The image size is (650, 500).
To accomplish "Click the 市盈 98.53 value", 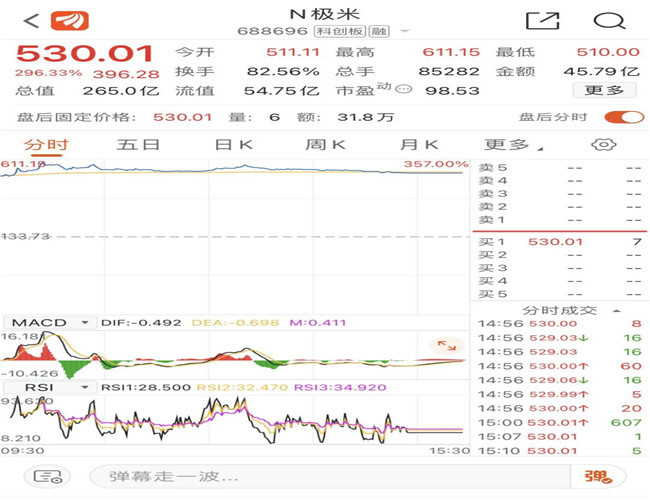I will pos(452,90).
